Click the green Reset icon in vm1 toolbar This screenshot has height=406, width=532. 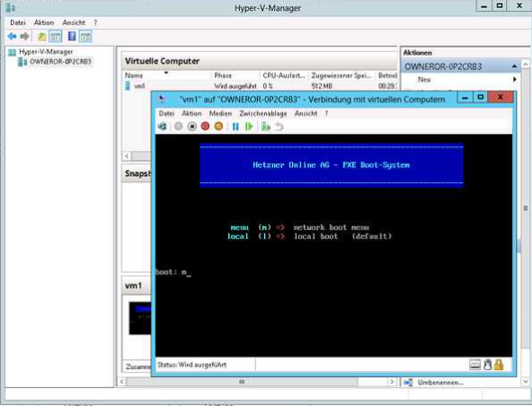[x=250, y=127]
